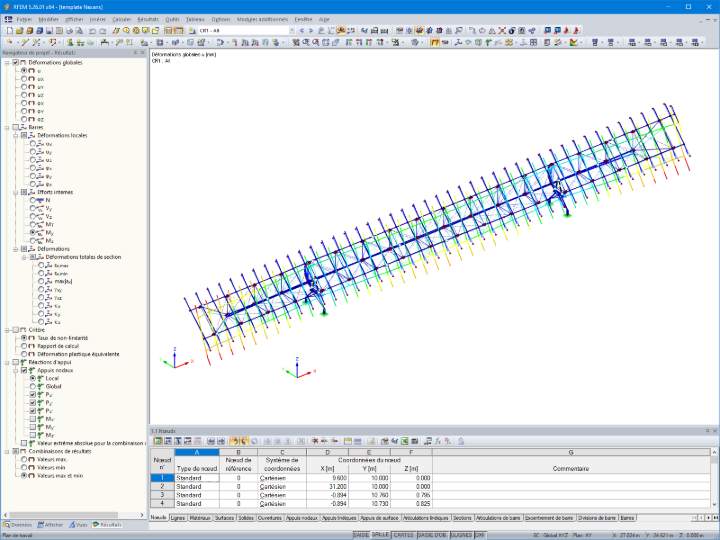
Task: Select table row header 3
Action: tap(162, 495)
